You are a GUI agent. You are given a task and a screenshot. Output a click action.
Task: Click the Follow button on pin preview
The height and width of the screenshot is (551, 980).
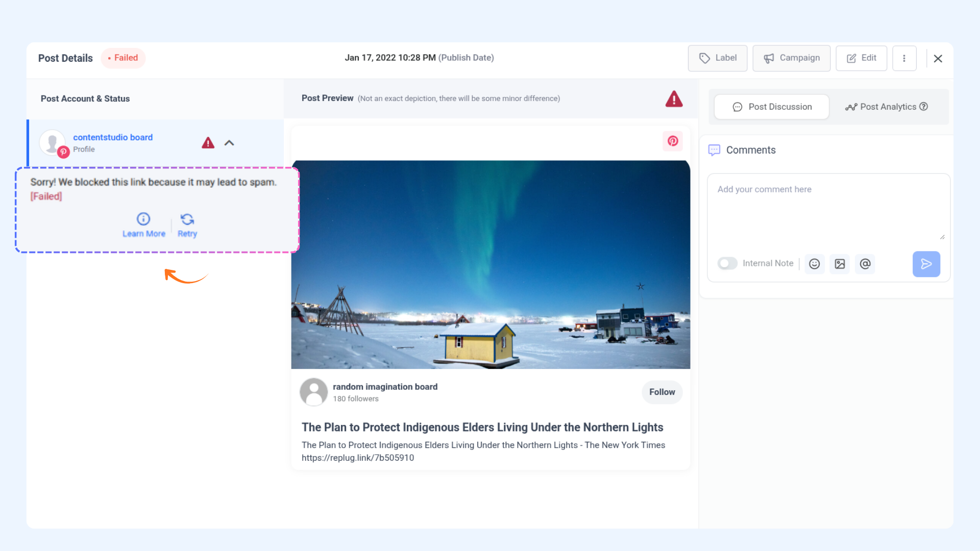[x=662, y=392]
